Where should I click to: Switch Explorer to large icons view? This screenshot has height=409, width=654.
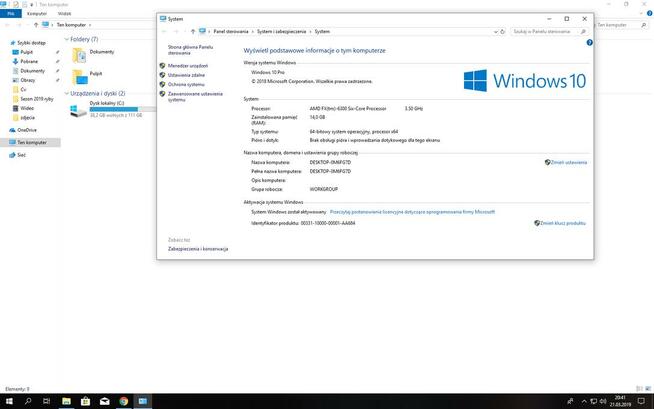tap(648, 389)
